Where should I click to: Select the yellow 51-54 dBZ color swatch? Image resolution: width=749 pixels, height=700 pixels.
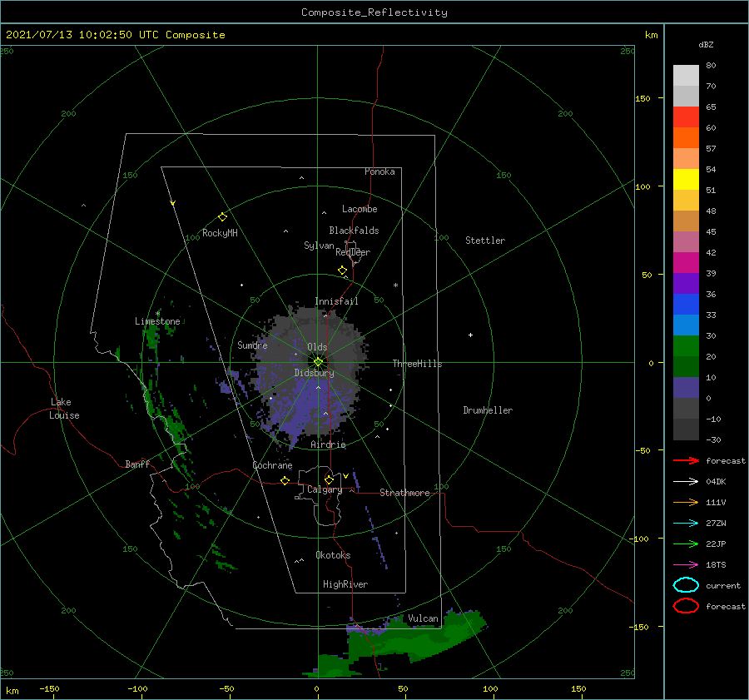pyautogui.click(x=686, y=179)
